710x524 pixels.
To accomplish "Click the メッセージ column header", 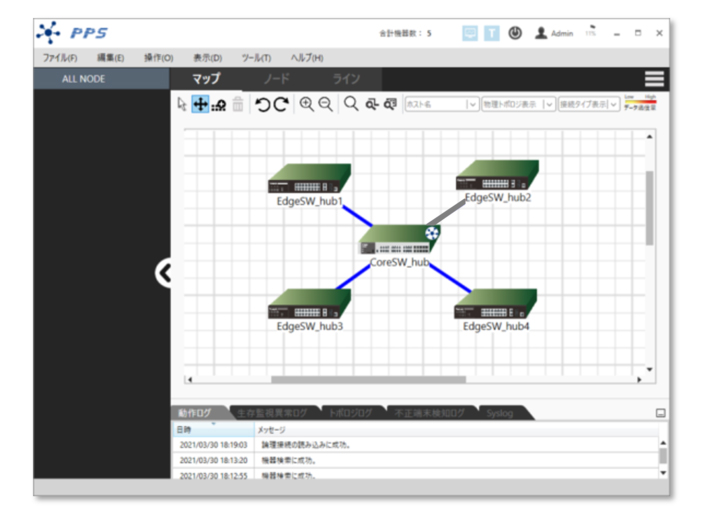I will (456, 429).
